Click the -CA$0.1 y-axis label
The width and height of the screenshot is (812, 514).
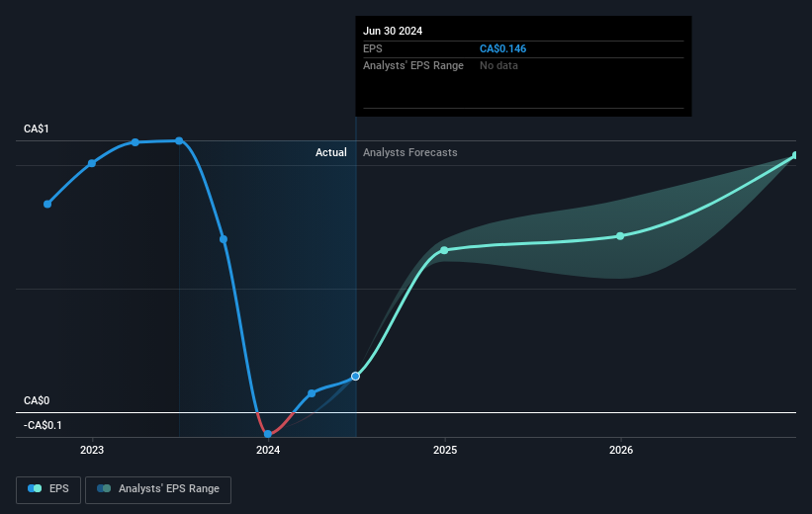point(43,425)
